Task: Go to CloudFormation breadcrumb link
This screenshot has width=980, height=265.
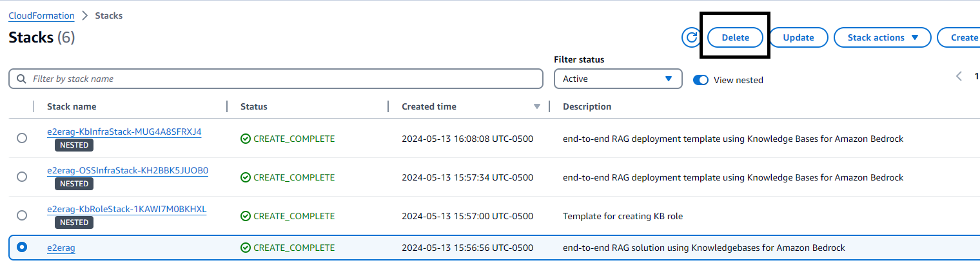Action: point(41,15)
